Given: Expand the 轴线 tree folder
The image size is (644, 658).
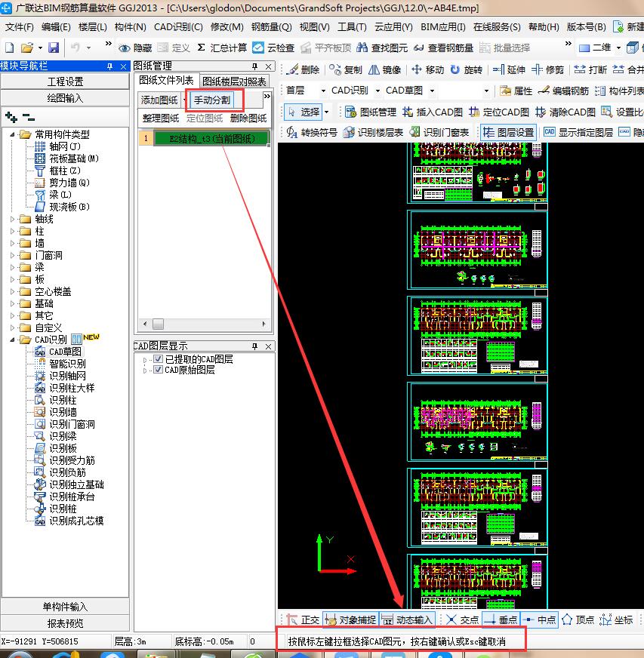Looking at the screenshot, I should [13, 219].
